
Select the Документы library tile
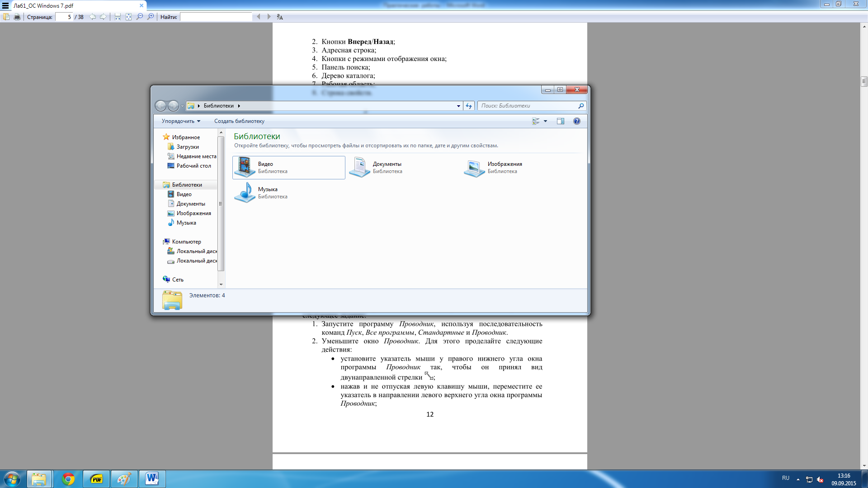404,168
